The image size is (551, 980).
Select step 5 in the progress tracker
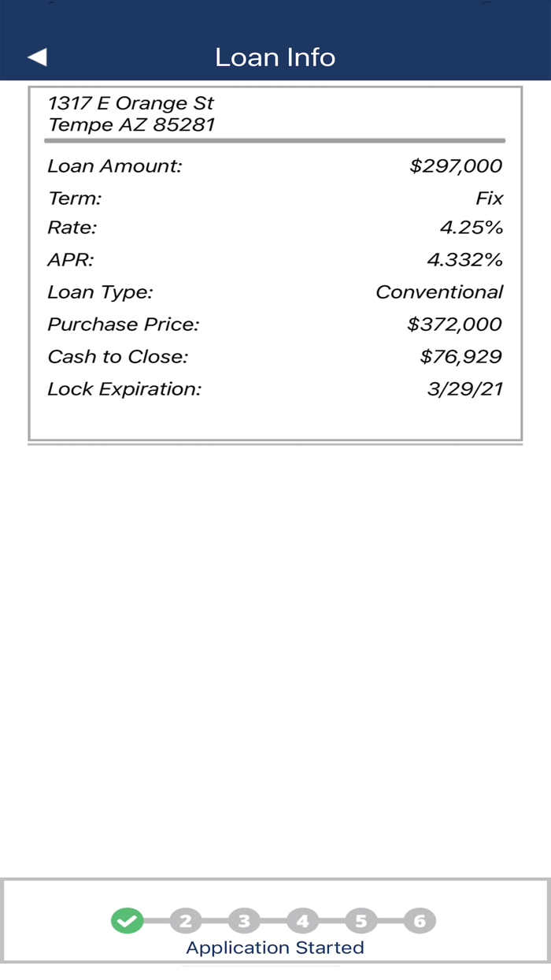click(x=361, y=919)
